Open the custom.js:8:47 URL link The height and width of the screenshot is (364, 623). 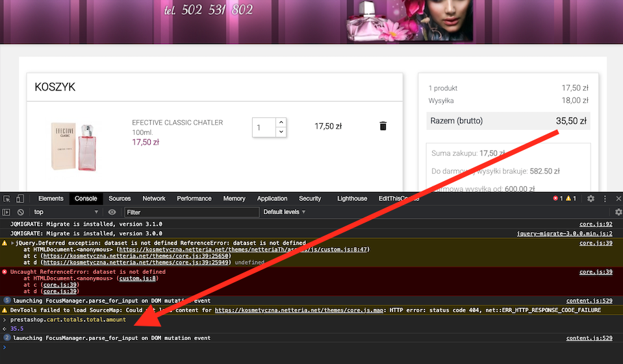243,249
